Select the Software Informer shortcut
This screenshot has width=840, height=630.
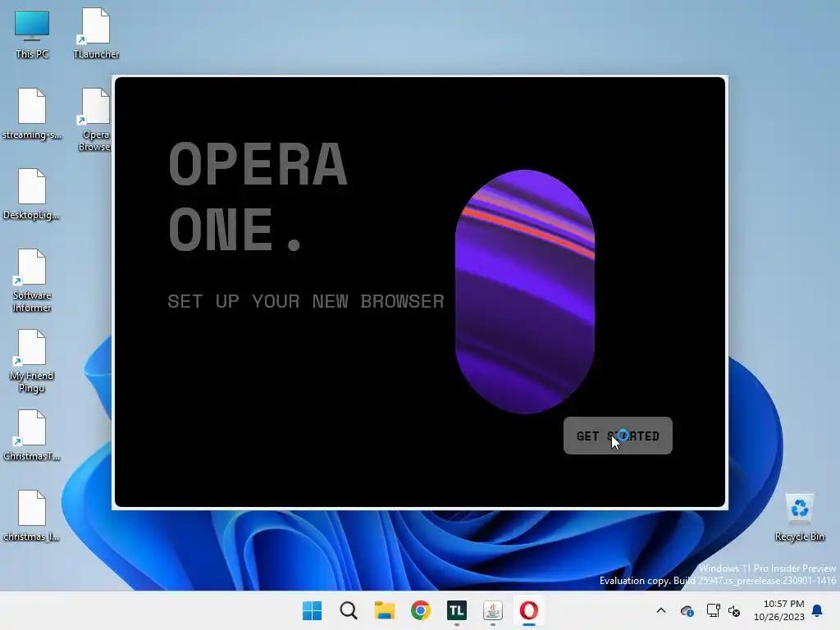coord(32,281)
